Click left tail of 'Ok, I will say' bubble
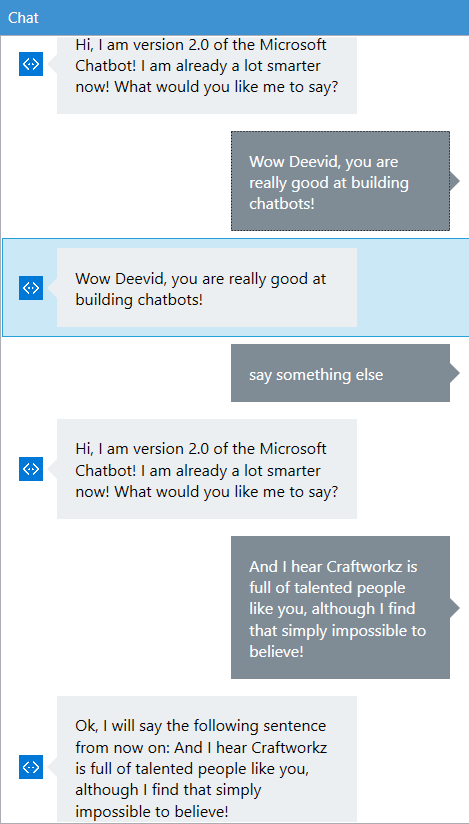469x824 pixels. coord(52,767)
